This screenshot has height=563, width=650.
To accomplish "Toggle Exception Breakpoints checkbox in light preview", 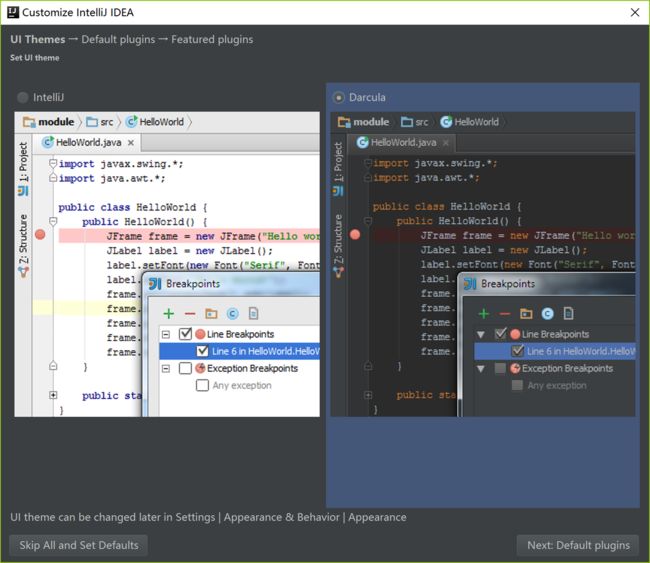I will tap(185, 368).
